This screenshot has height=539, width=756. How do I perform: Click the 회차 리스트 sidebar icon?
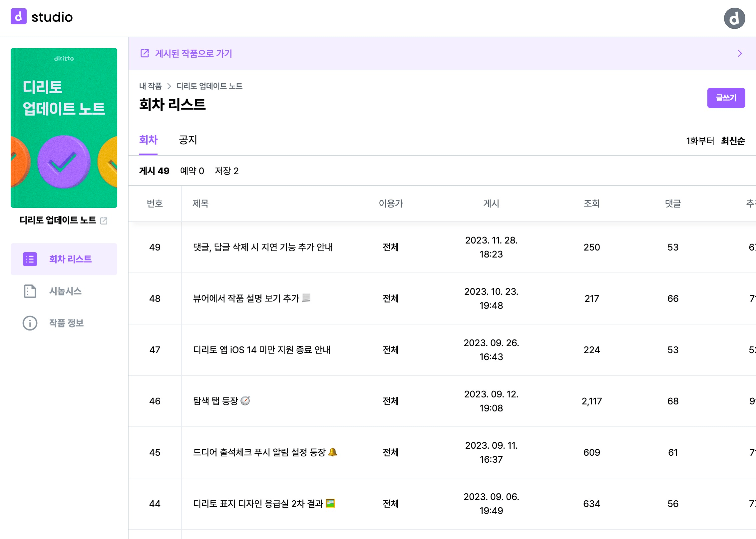(x=30, y=259)
